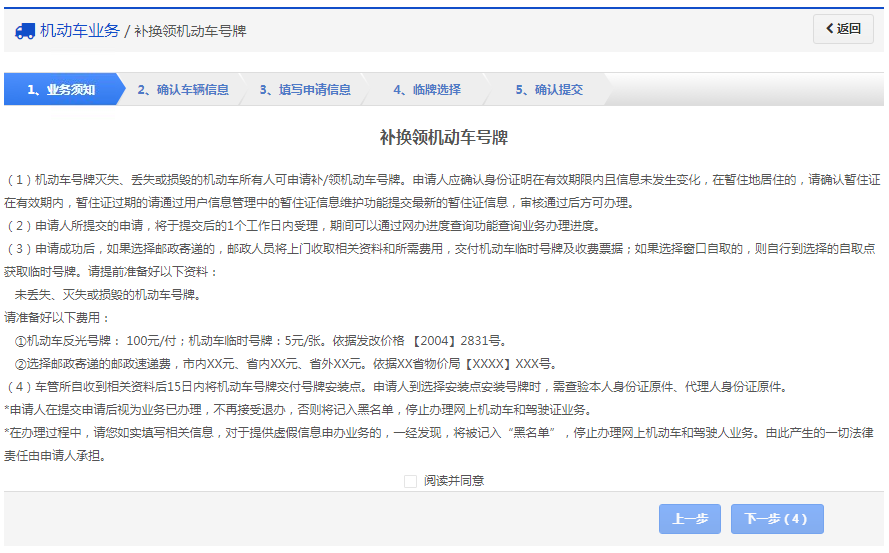This screenshot has height=553, width=889.
Task: Go to step 3、填写申请信息
Action: click(x=305, y=89)
